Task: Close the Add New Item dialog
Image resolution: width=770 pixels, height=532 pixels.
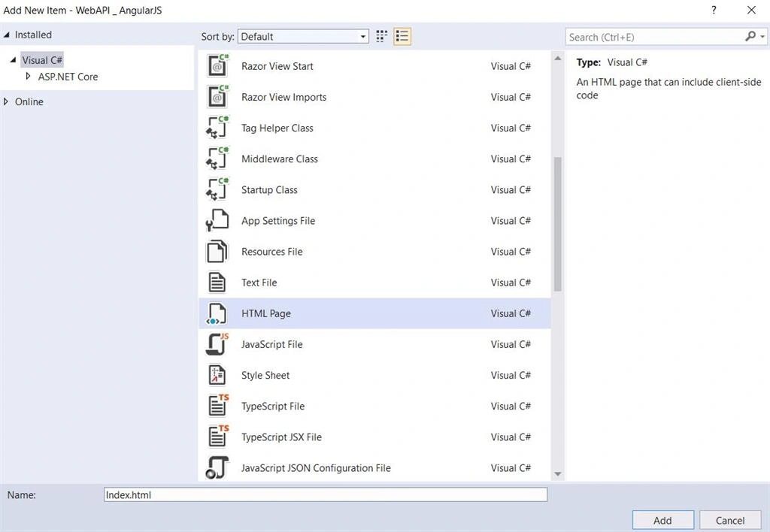Action: [751, 10]
